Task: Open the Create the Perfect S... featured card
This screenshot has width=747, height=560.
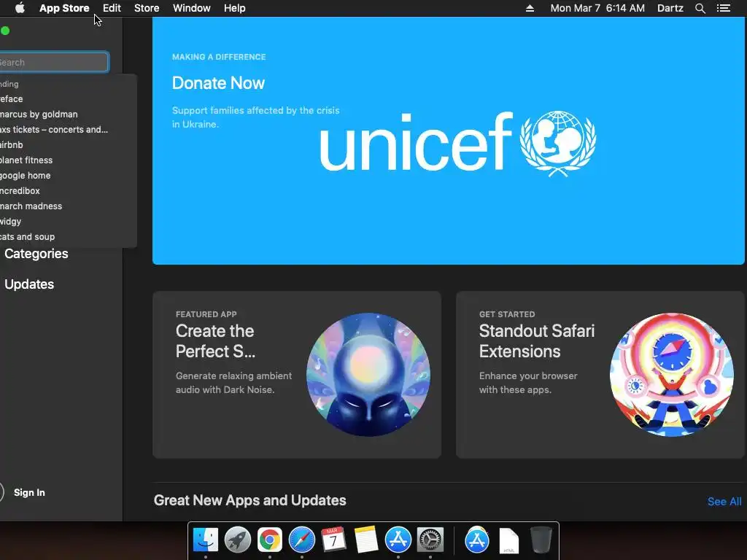Action: [297, 375]
